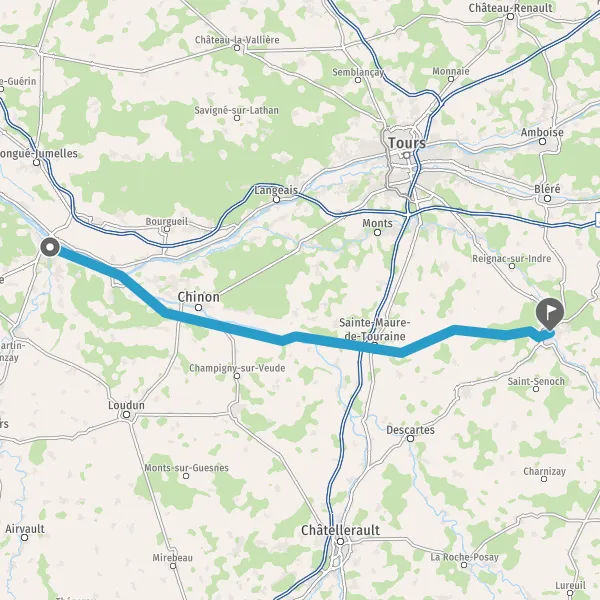Viewport: 600px width, 600px height.
Task: Select the Amboise town marker
Action: pyautogui.click(x=542, y=142)
